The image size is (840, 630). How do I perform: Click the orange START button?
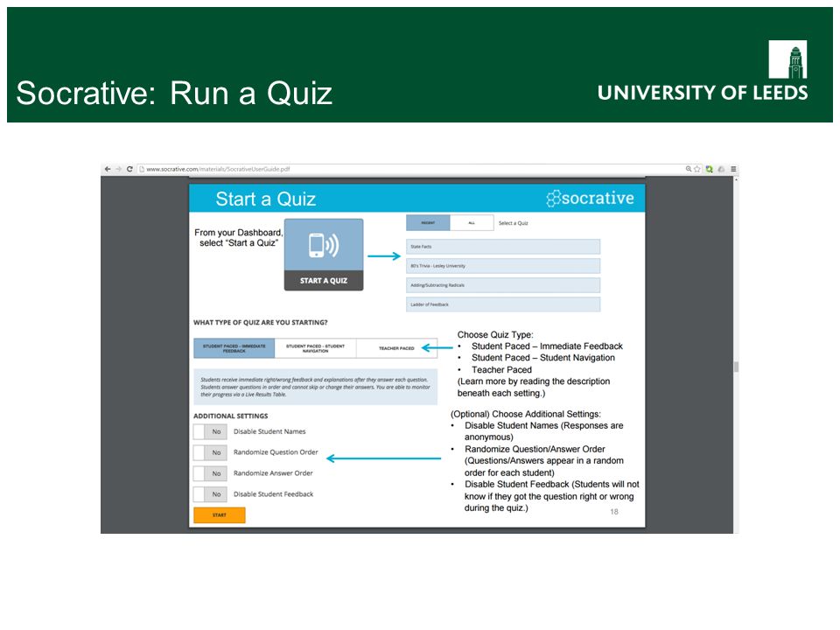click(x=219, y=514)
